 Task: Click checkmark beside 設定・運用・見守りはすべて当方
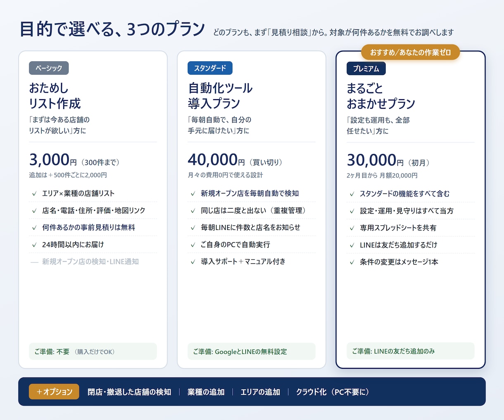352,211
